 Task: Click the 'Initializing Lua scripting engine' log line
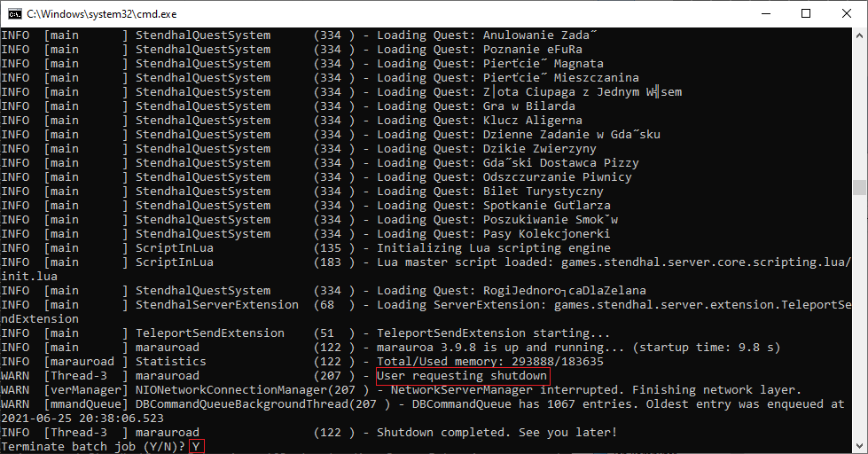click(493, 248)
